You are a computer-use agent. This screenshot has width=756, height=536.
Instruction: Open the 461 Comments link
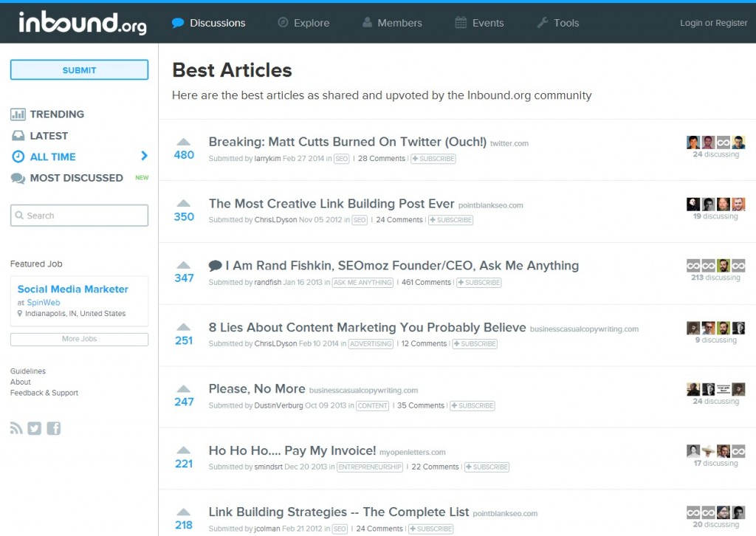(x=426, y=283)
